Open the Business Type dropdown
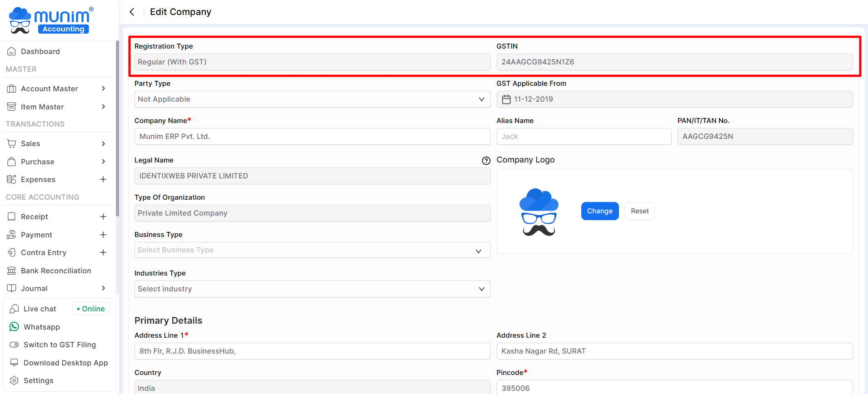 click(312, 250)
